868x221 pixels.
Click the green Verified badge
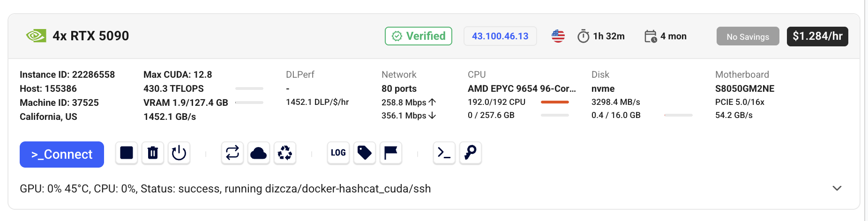pos(419,36)
